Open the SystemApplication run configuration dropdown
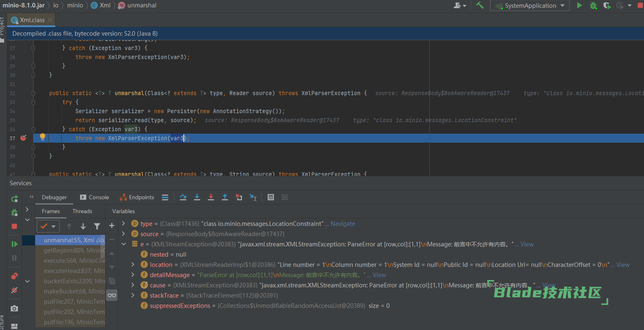The height and width of the screenshot is (330, 644). 530,5
